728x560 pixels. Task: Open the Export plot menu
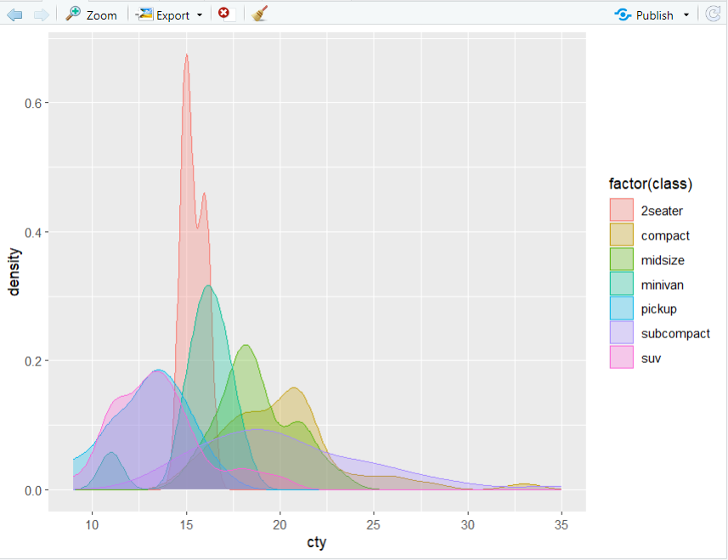point(169,14)
